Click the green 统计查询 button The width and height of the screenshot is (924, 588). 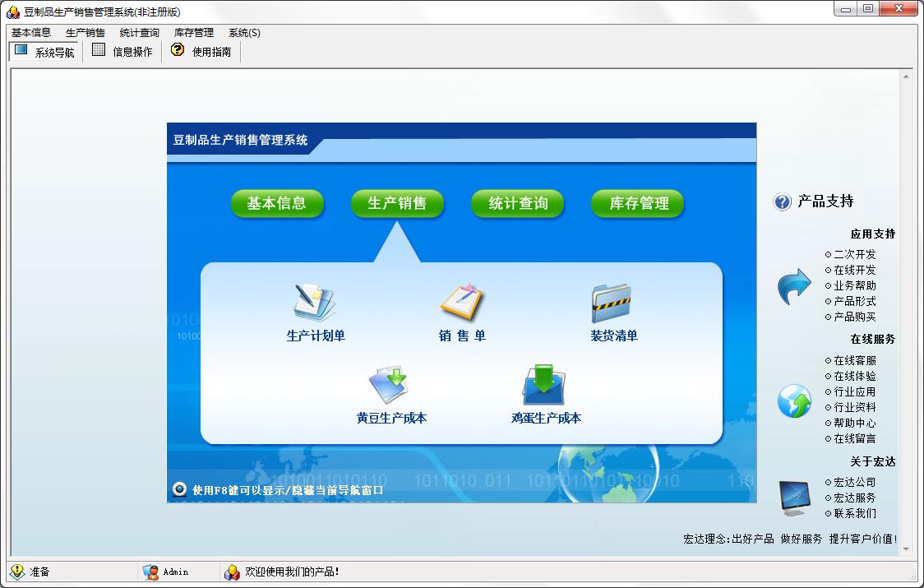pyautogui.click(x=518, y=203)
